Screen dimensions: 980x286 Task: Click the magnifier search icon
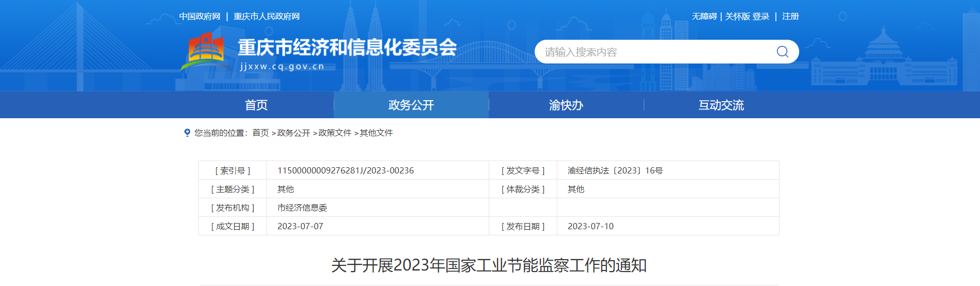tap(782, 52)
